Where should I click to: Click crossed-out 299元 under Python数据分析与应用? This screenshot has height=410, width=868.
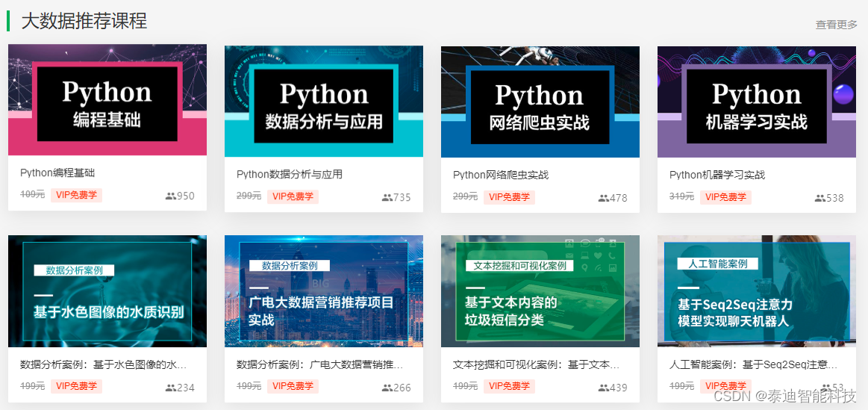click(249, 196)
